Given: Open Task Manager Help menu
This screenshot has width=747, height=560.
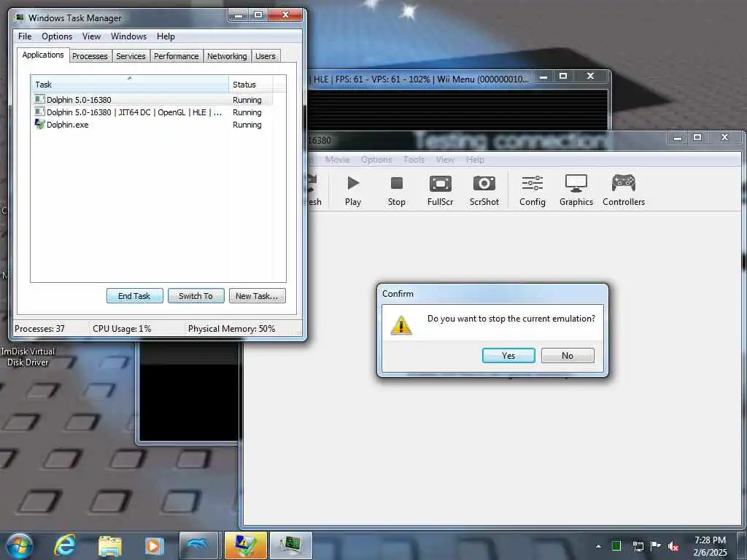Looking at the screenshot, I should coord(166,36).
